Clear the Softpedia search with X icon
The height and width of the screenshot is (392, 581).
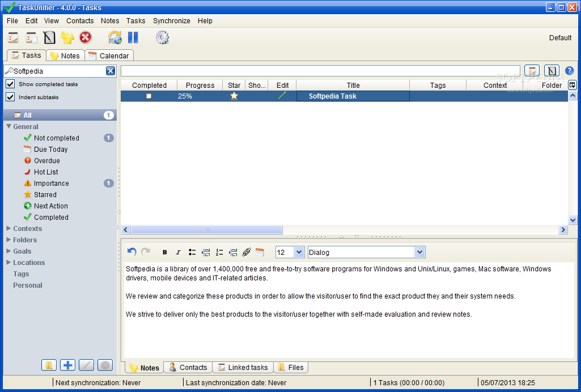point(111,71)
